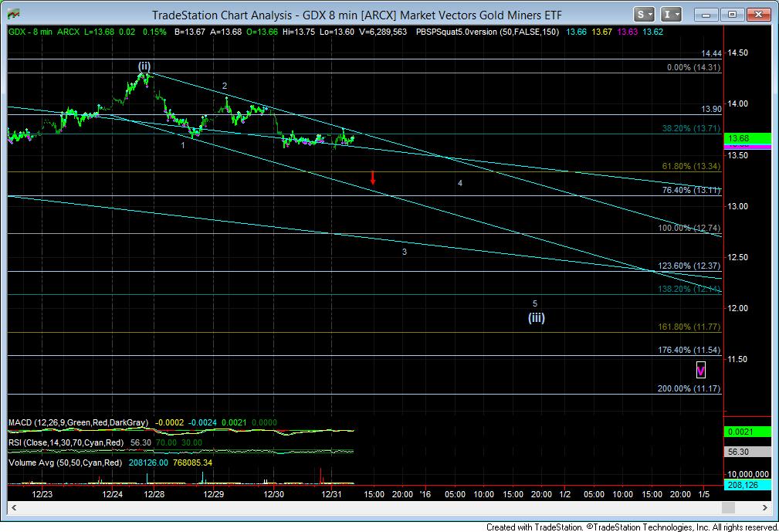Click wave label 2 near the trendline
The height and width of the screenshot is (532, 779).
tap(225, 86)
